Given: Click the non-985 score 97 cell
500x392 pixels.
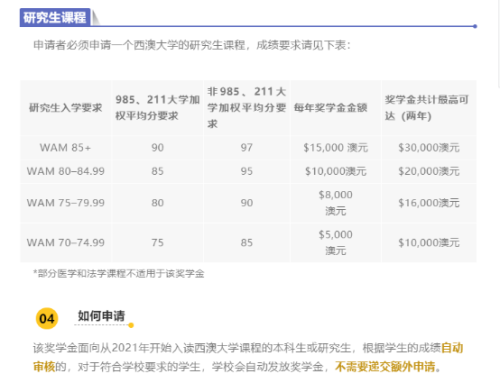Looking at the screenshot, I should [x=247, y=147].
